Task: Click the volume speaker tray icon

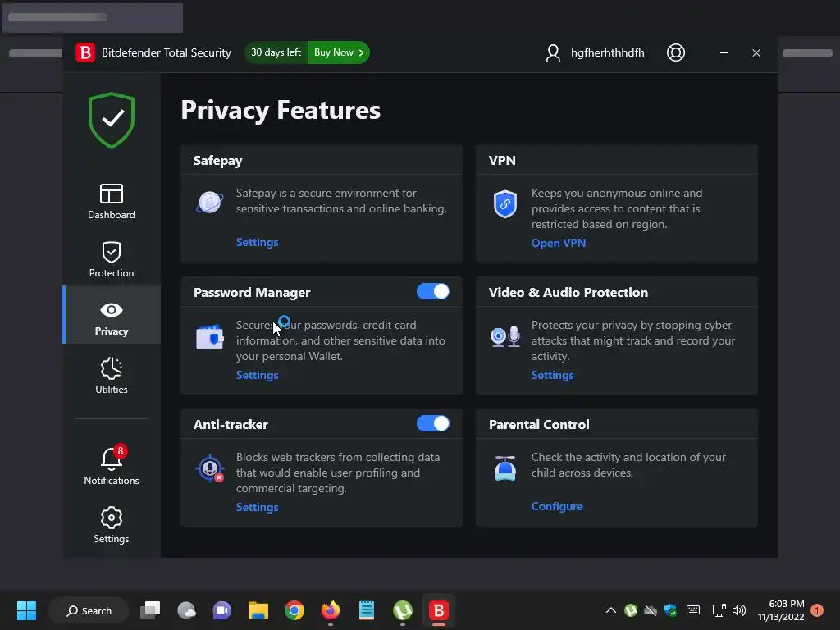Action: pos(739,610)
